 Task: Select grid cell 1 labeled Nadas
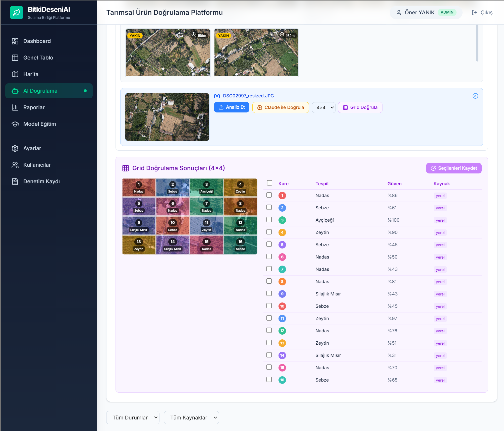[x=139, y=188]
